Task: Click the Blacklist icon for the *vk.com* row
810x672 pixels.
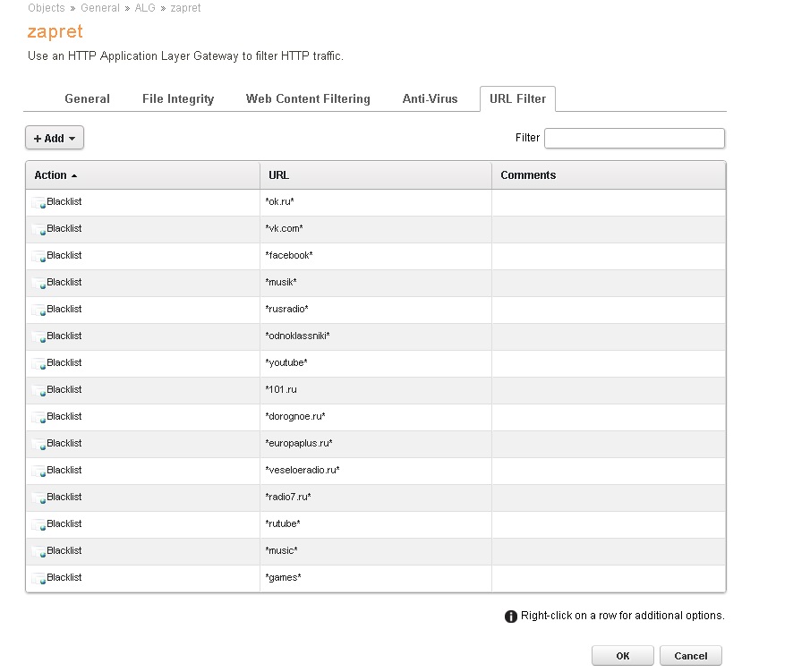Action: [x=39, y=230]
